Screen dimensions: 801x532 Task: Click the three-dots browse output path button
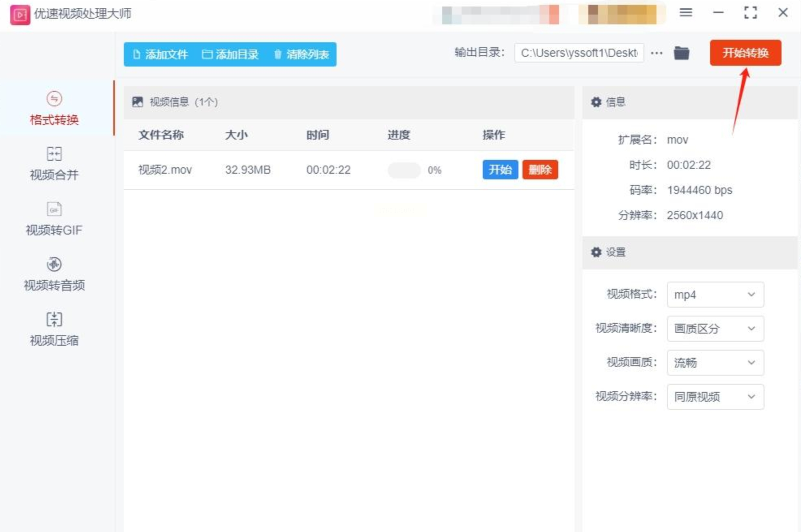pos(656,53)
